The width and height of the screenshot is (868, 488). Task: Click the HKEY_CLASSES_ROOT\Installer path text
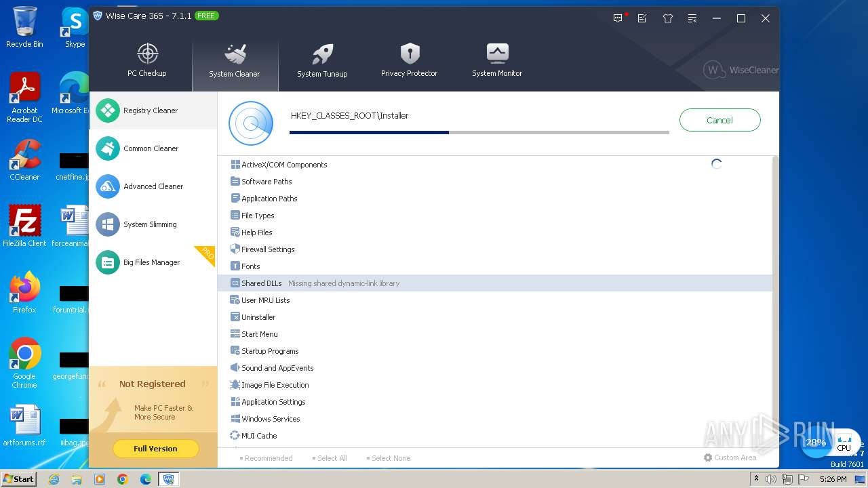(x=349, y=116)
